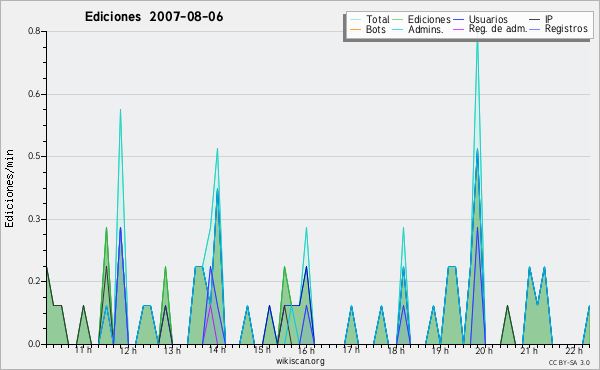Click the chart title Ediciones 2007-08-06
Image resolution: width=600 pixels, height=370 pixels.
(x=154, y=17)
